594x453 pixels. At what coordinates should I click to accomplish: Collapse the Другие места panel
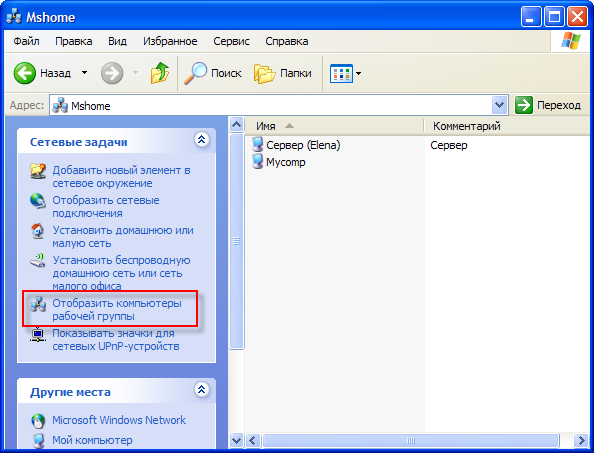[x=202, y=389]
